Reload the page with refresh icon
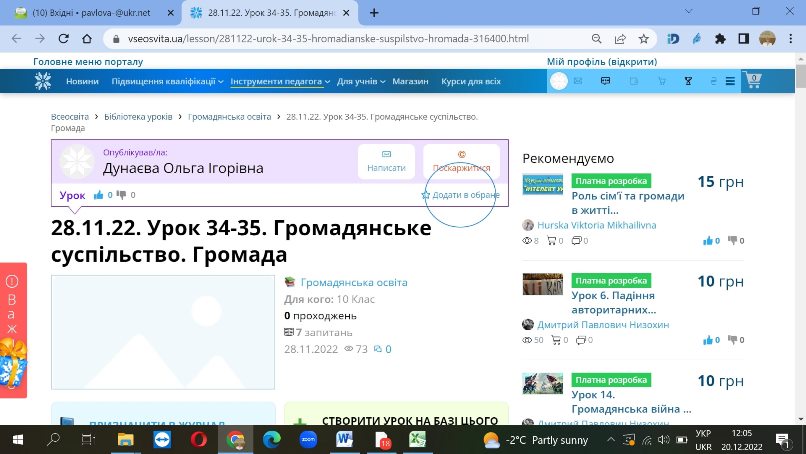Image resolution: width=806 pixels, height=454 pixels. (x=64, y=39)
